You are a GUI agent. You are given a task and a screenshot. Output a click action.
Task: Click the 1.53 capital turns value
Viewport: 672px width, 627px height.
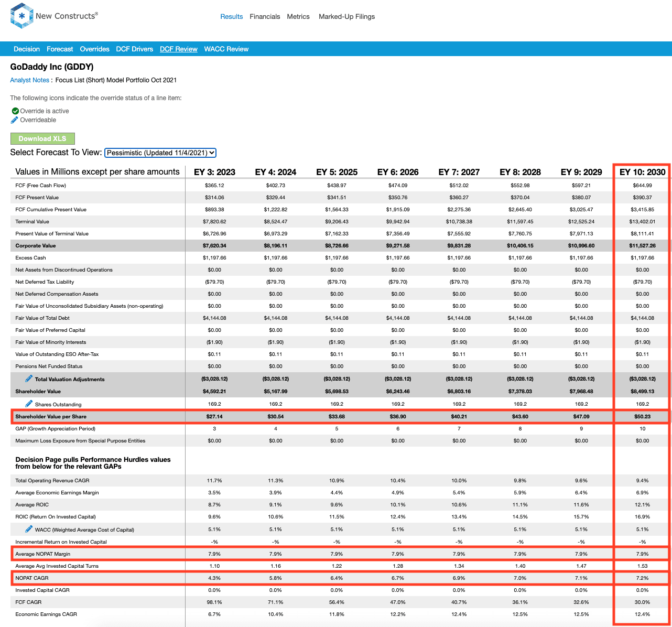[643, 566]
